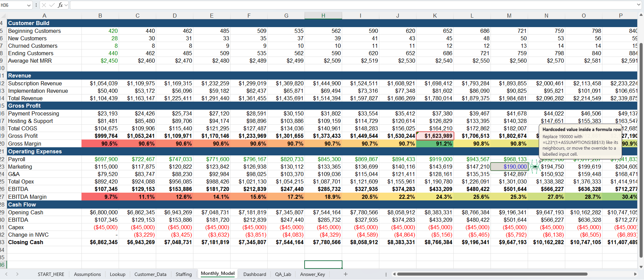Click the horizontal scrollbar thumb
644x280 pixels.
pyautogui.click(x=492, y=274)
